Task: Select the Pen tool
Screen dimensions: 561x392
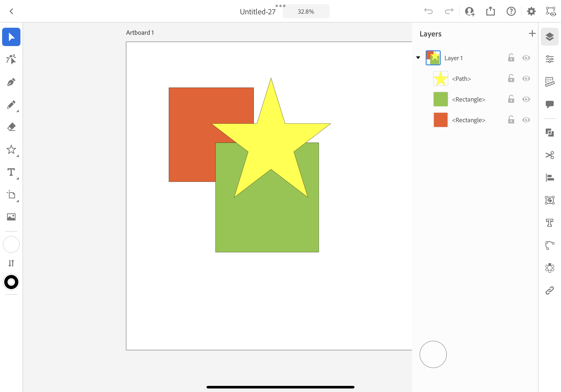Action: point(11,82)
